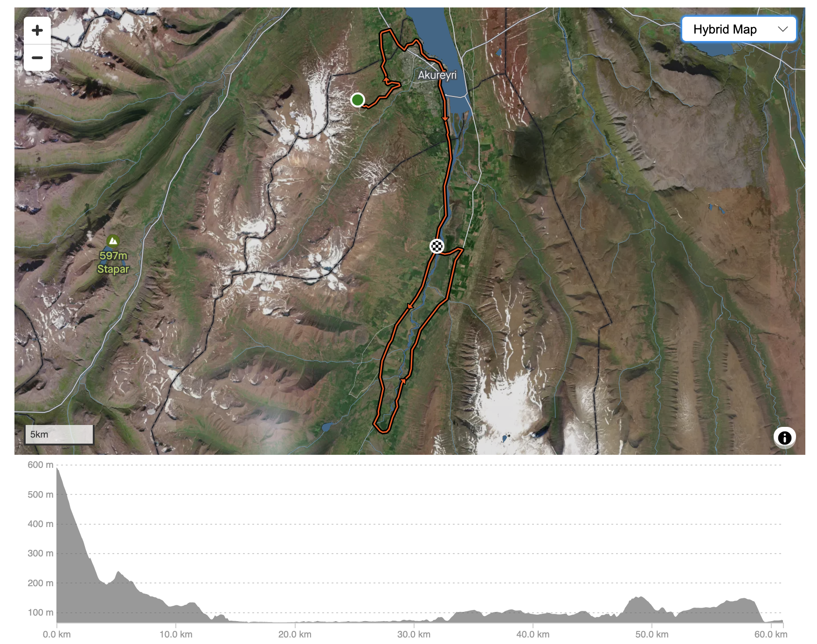The height and width of the screenshot is (644, 817).
Task: Click the checkered finish flag marker
Action: tap(437, 246)
